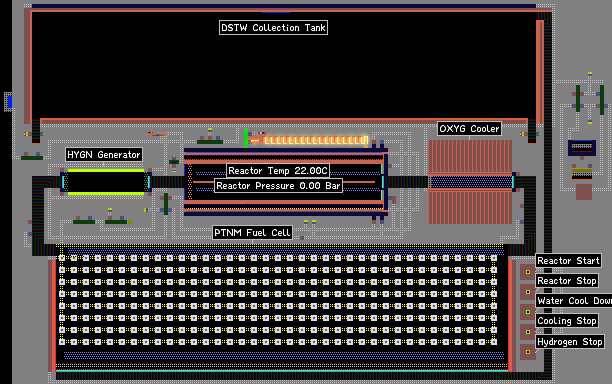Click inside the yellow-bordered hydrogen generator chamber
612x384 pixels.
click(105, 181)
